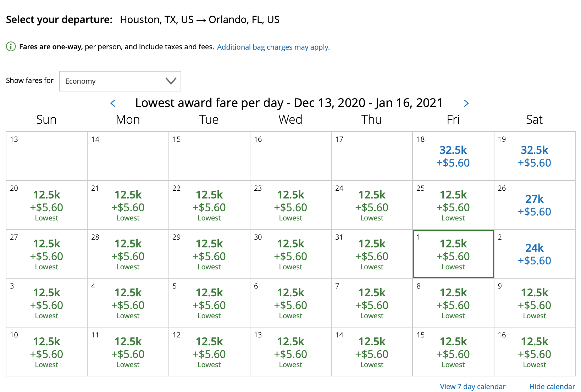
Task: Choose the lowest fare on January 16
Action: coord(534,351)
